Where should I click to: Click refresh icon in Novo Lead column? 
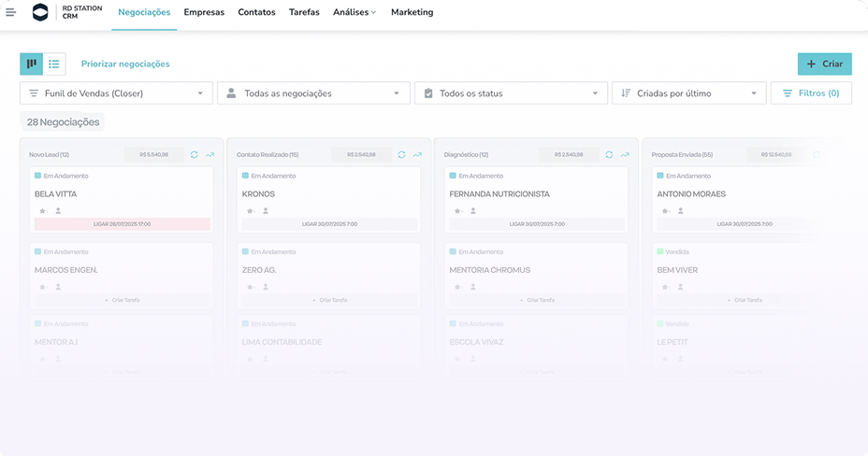(195, 154)
